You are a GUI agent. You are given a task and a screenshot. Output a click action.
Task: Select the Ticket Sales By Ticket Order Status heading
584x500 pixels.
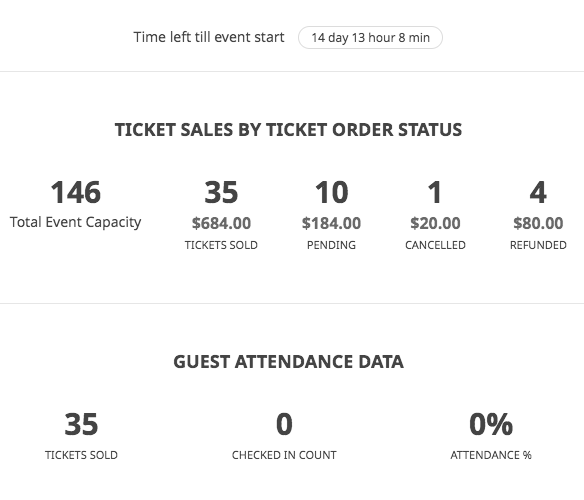(288, 130)
